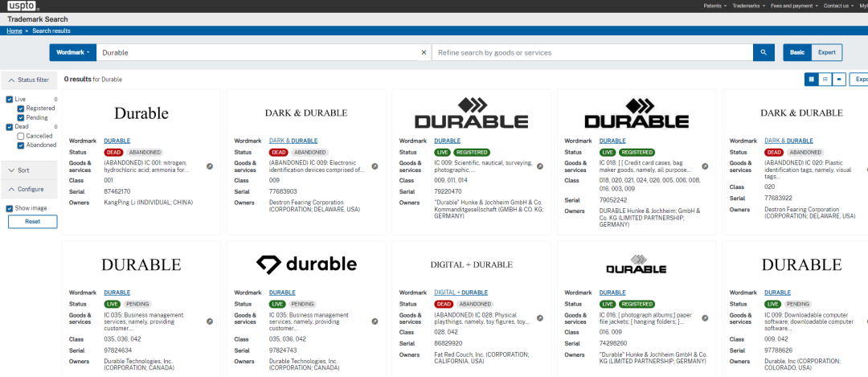This screenshot has width=868, height=377.
Task: Click the DIGITAL + DURABLE mark image
Action: click(471, 264)
